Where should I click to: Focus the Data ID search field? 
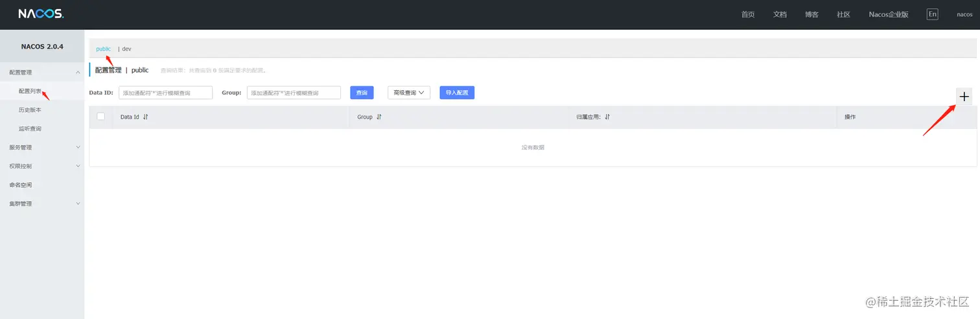point(165,93)
